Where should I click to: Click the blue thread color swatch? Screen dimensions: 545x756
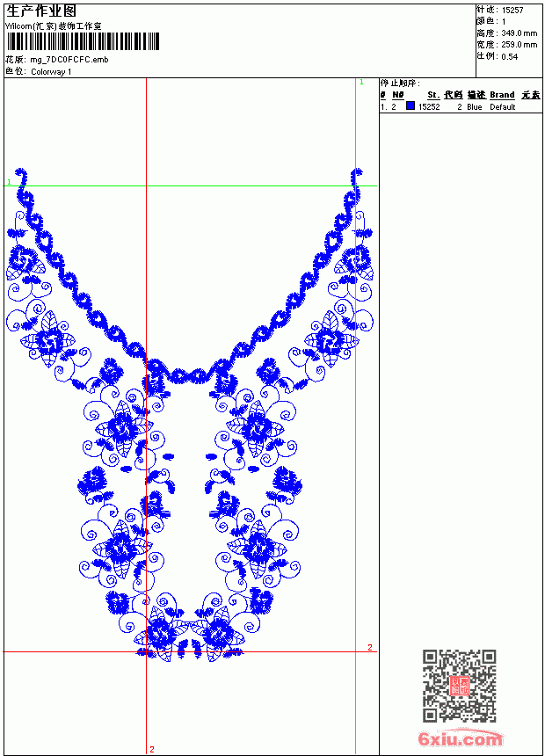pos(411,105)
